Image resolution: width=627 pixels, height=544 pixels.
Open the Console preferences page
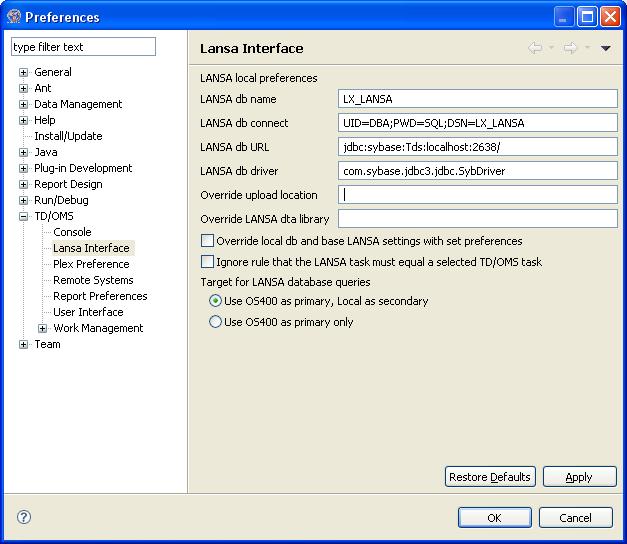72,232
